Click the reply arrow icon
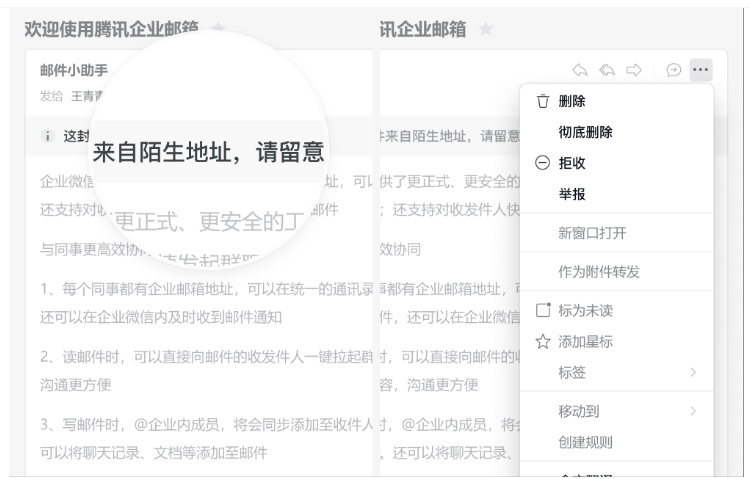The image size is (750, 479). [x=579, y=70]
